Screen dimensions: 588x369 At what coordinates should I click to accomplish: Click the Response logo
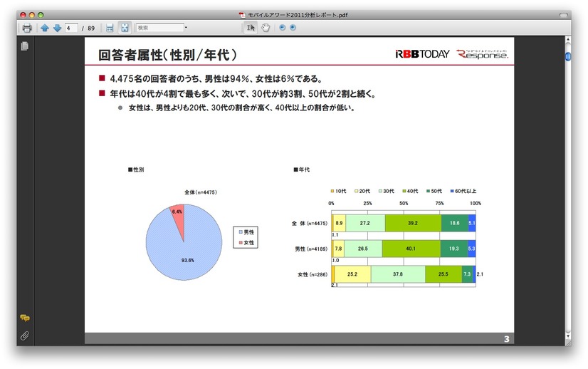click(x=482, y=54)
